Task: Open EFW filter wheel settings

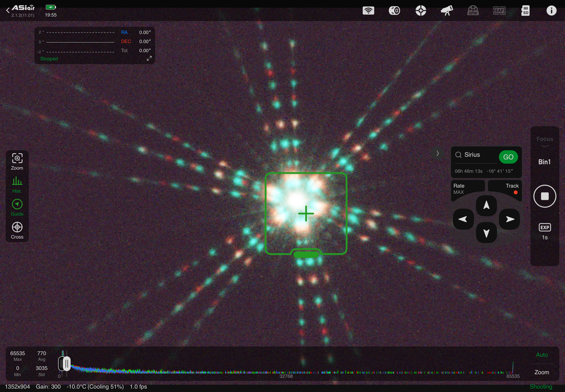Action: (x=473, y=11)
